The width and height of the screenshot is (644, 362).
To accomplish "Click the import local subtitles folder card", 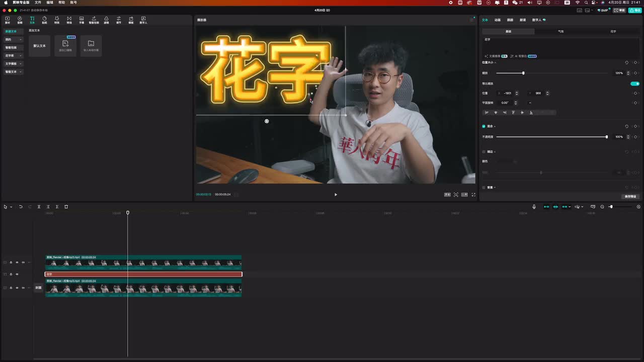I will [91, 45].
